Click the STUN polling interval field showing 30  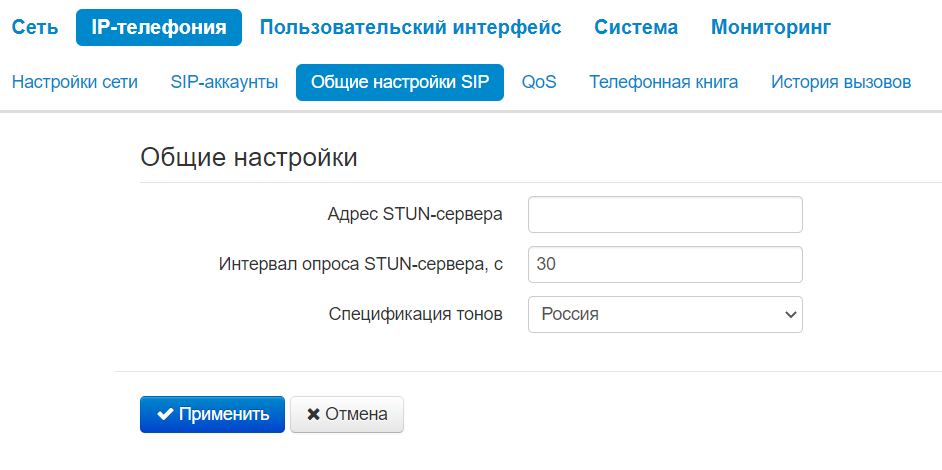click(x=665, y=264)
